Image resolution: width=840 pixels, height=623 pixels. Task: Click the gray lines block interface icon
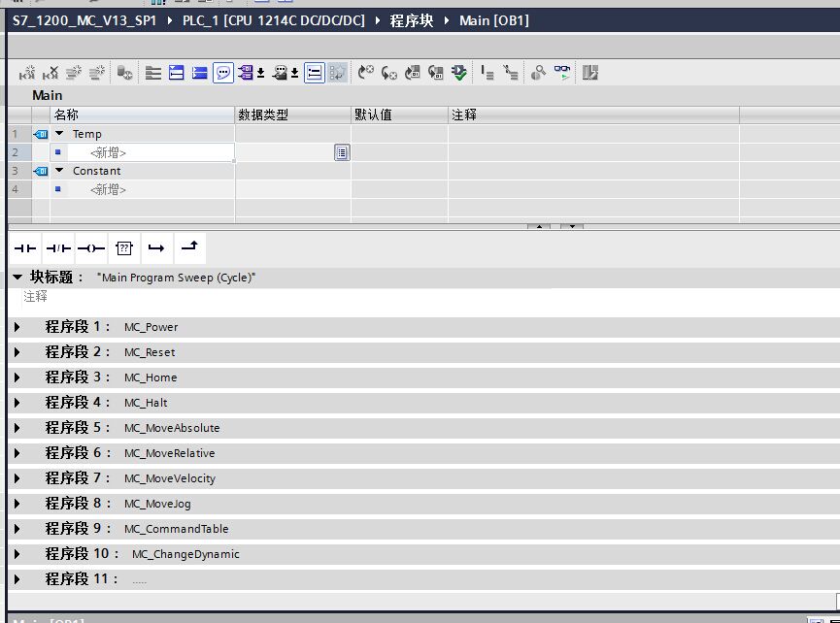tap(153, 72)
